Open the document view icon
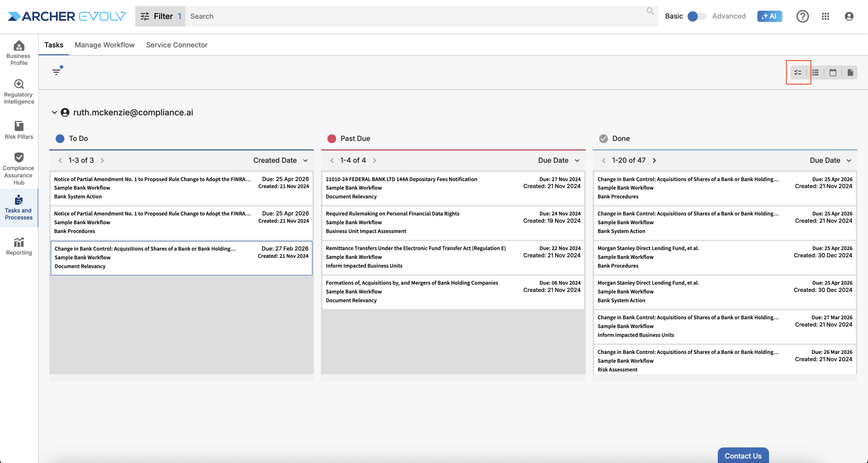 click(x=850, y=72)
